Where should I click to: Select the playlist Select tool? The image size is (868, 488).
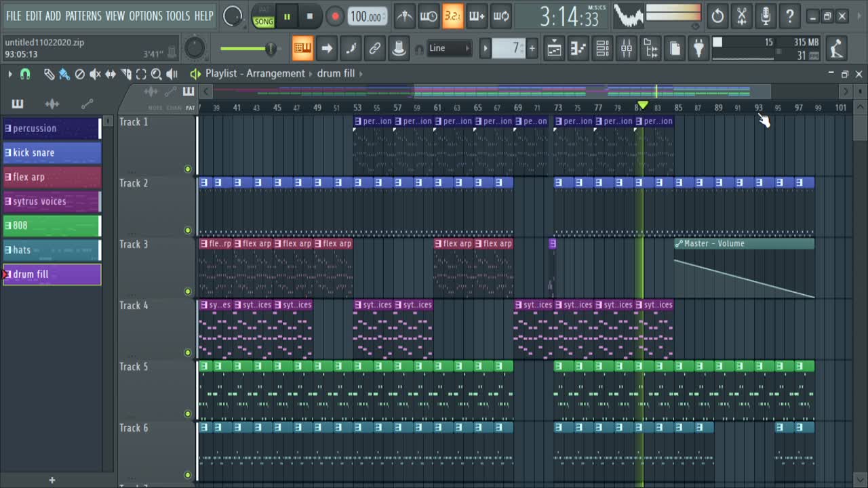click(141, 74)
